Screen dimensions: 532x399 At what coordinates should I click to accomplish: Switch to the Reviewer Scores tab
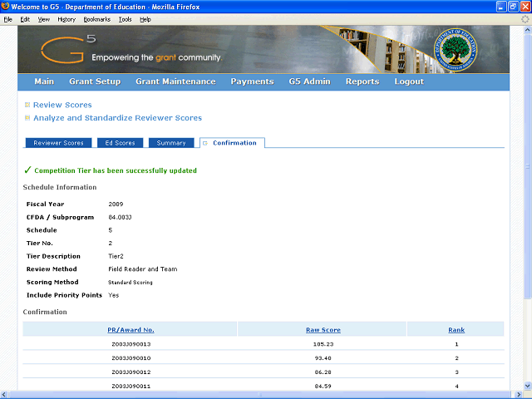[x=58, y=143]
